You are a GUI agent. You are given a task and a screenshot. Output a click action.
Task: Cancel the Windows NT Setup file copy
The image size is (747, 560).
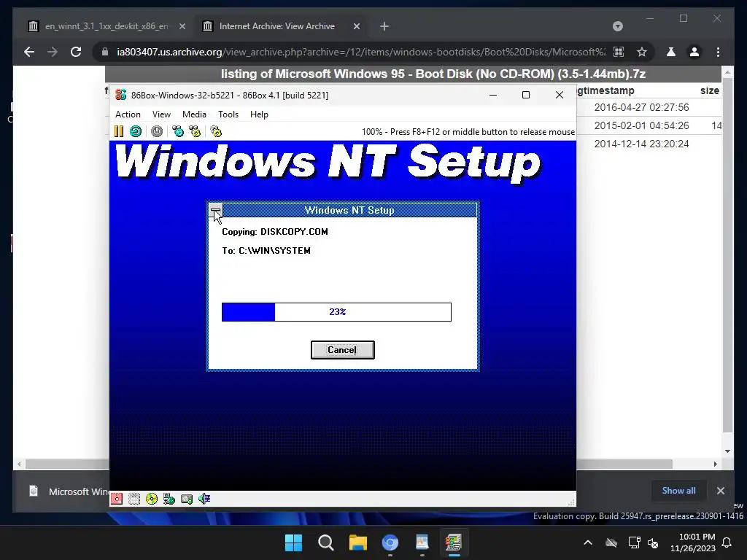tap(343, 350)
